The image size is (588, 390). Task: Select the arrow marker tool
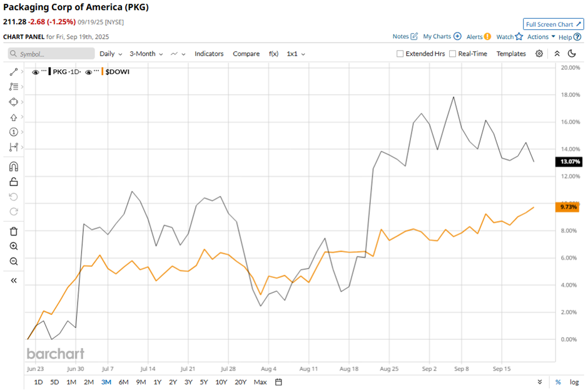tap(14, 118)
